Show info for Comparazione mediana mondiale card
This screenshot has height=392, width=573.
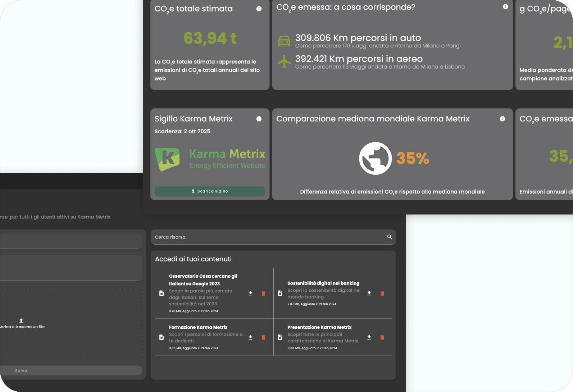pyautogui.click(x=502, y=119)
